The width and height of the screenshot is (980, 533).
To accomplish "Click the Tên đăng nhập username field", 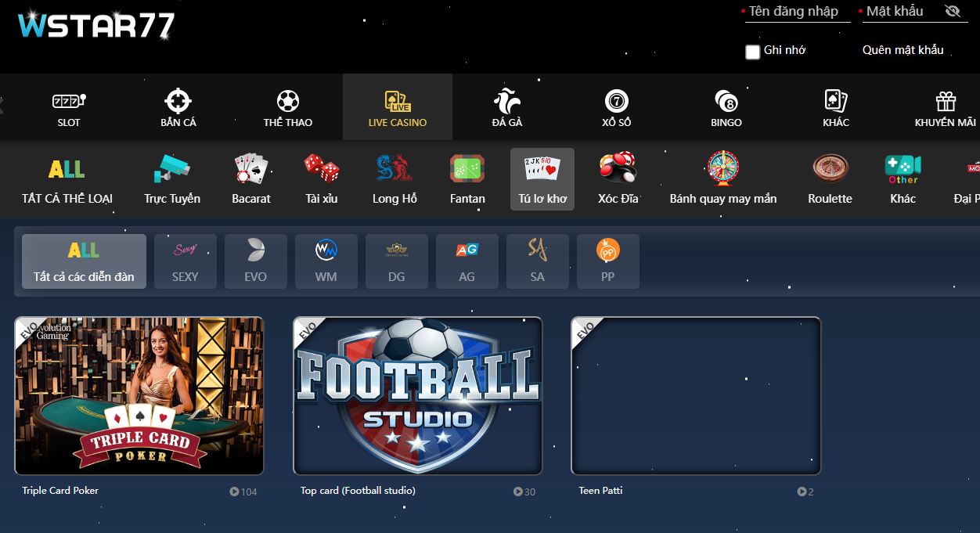I will click(x=798, y=12).
